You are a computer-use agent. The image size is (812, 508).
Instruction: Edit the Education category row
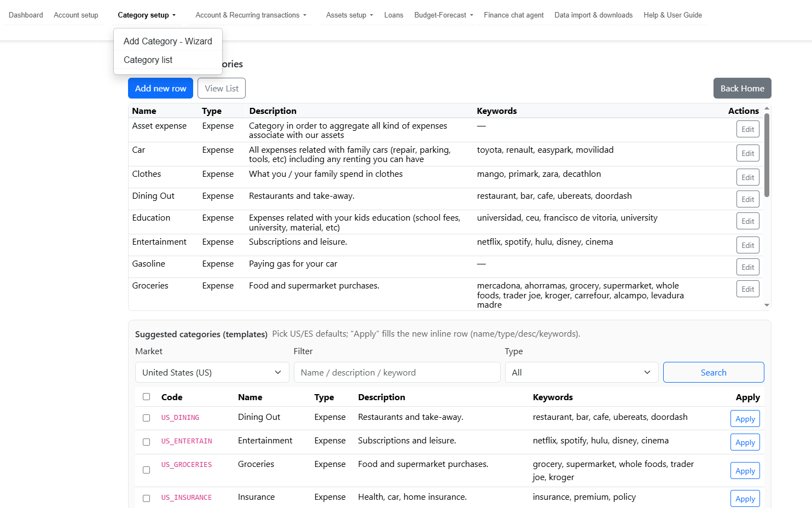click(x=748, y=221)
